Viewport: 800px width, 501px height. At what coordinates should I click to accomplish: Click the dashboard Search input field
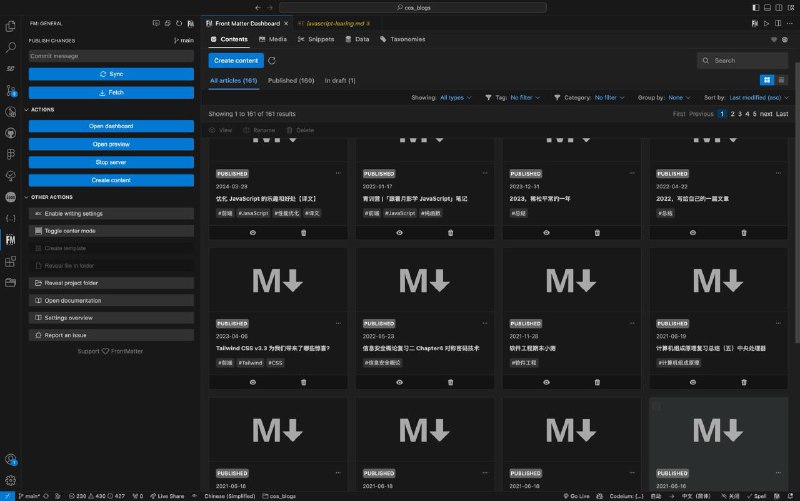[x=742, y=60]
